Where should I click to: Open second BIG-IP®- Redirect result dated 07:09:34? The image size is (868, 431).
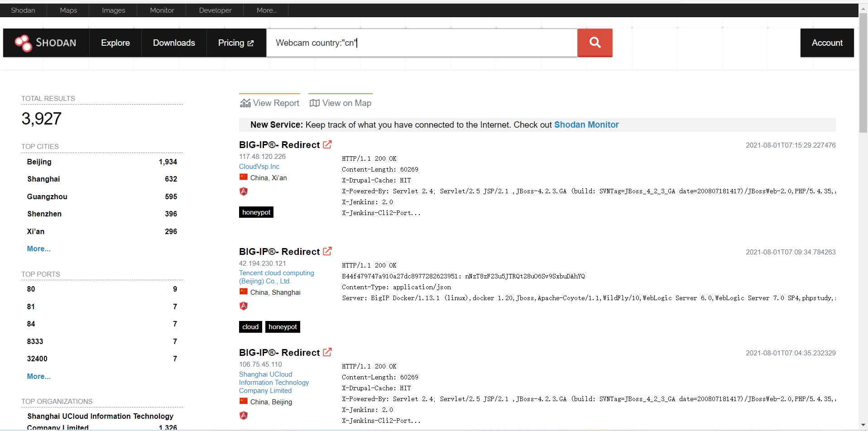(279, 251)
